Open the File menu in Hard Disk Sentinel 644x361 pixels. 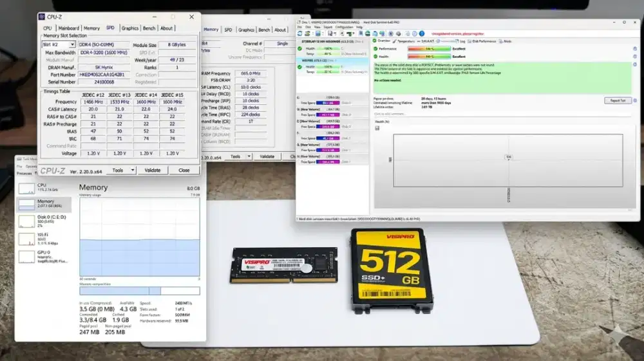click(300, 28)
